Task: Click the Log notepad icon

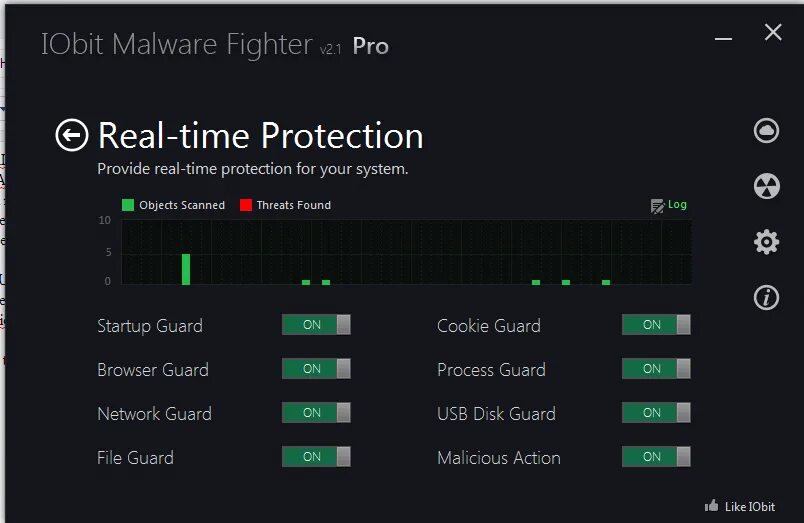Action: pos(657,206)
